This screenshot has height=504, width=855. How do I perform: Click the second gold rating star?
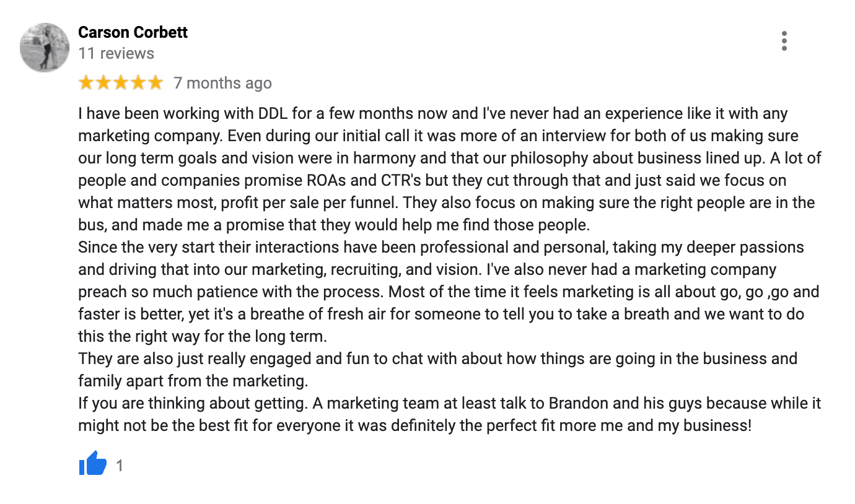[103, 82]
